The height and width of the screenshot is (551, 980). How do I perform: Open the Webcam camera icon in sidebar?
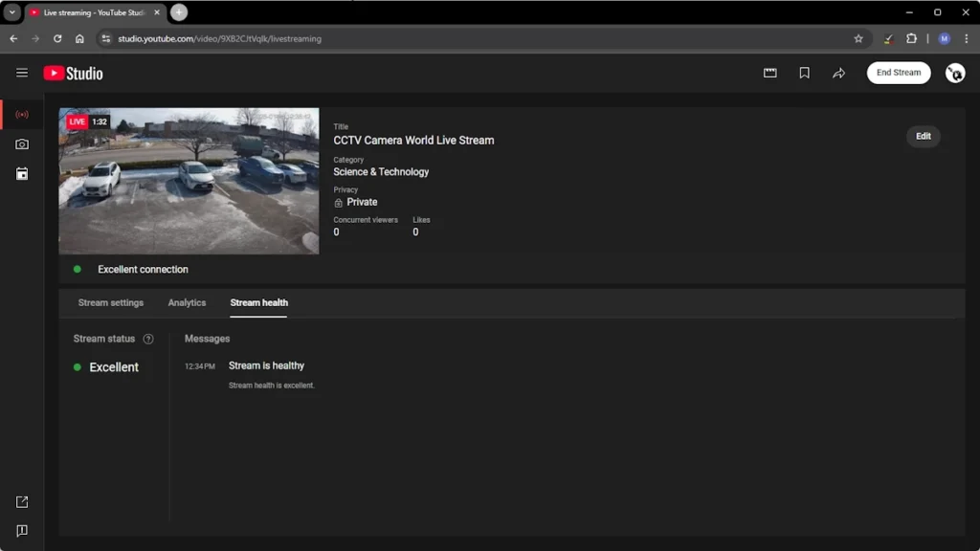pos(22,144)
